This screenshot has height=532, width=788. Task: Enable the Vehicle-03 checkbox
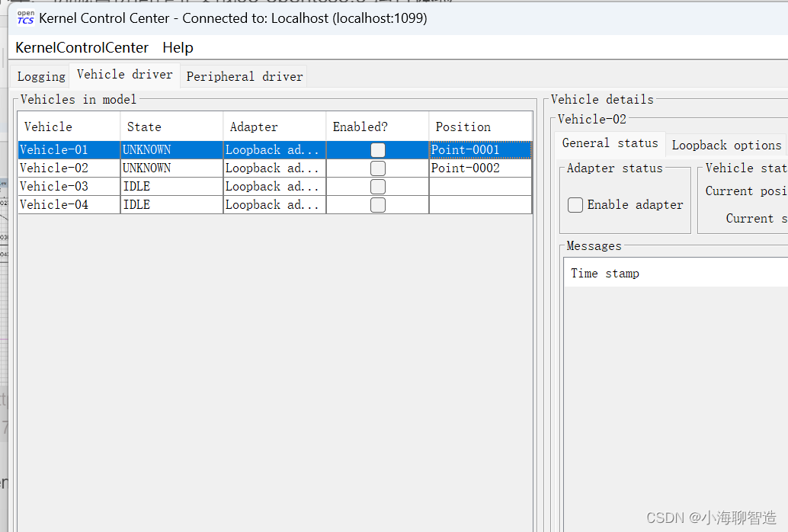378,187
